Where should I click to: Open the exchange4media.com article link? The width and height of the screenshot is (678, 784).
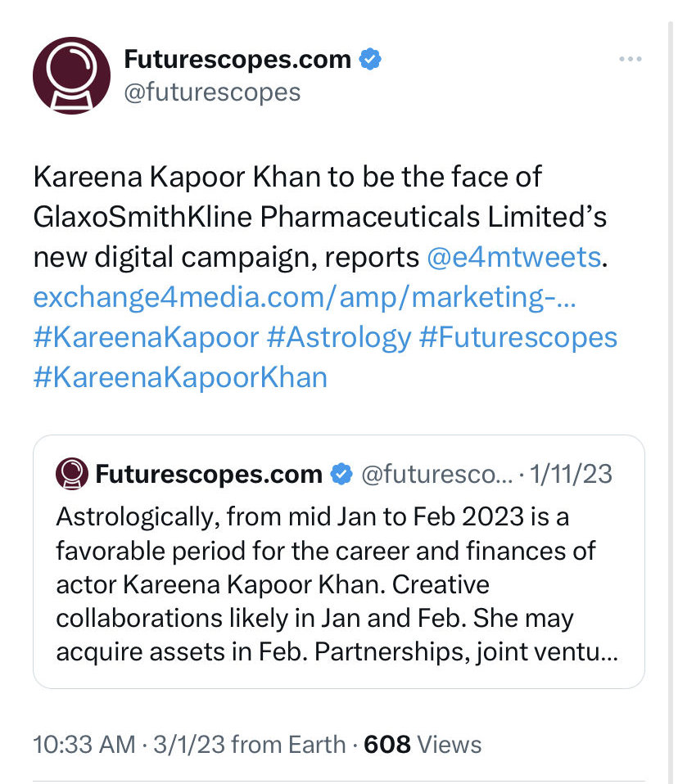pos(305,298)
